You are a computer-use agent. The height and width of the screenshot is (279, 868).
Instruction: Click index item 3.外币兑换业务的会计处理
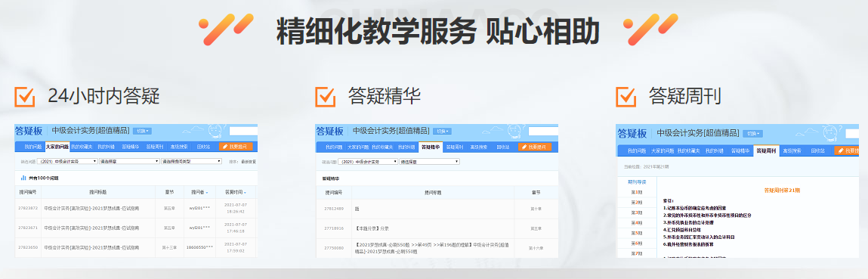(x=688, y=222)
